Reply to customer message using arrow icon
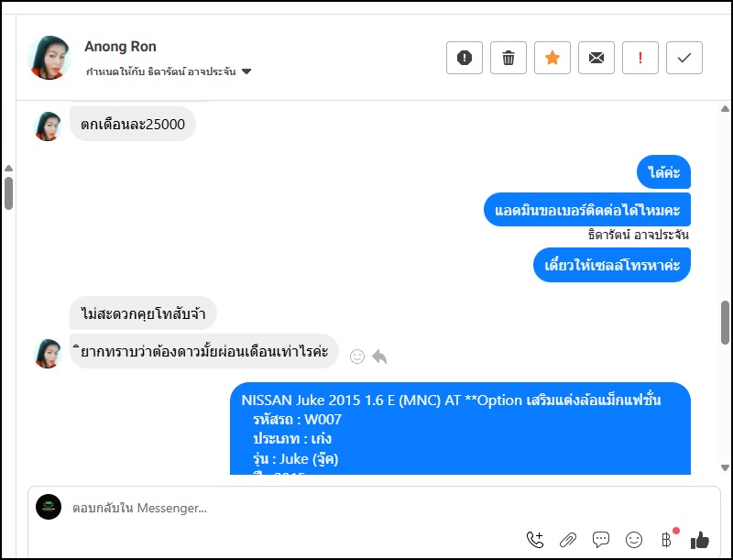This screenshot has width=733, height=560. (379, 356)
